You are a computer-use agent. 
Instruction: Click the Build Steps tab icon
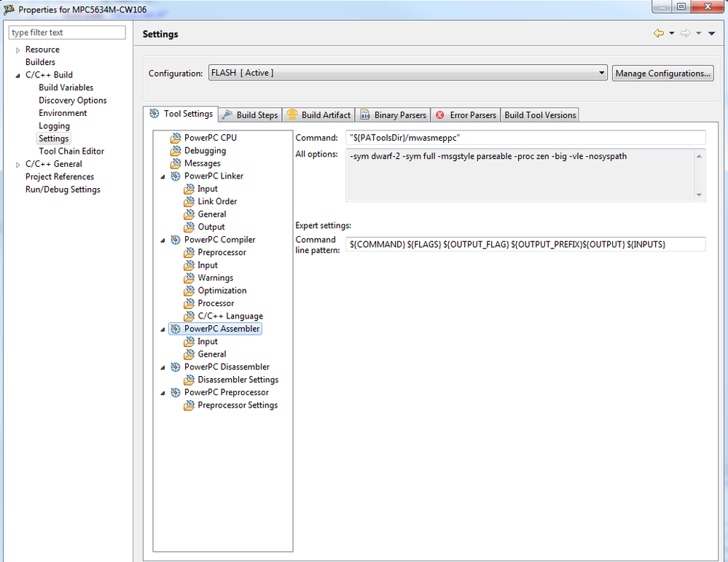(227, 114)
